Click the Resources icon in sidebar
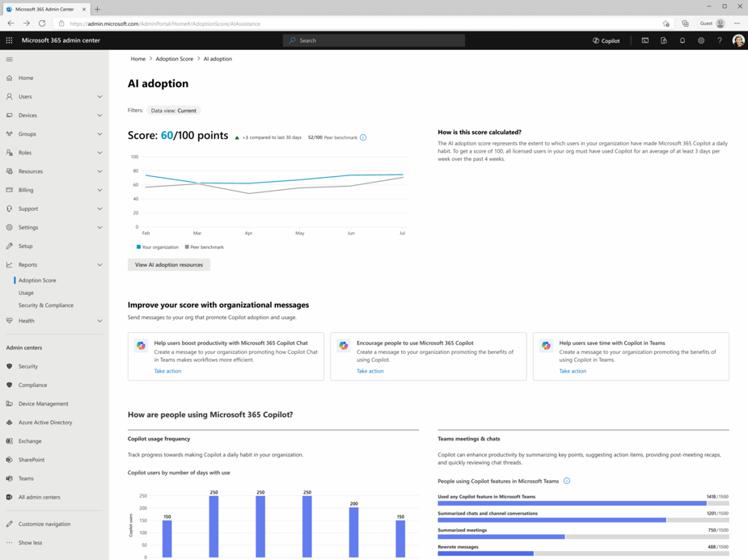The width and height of the screenshot is (748, 560). pyautogui.click(x=9, y=171)
